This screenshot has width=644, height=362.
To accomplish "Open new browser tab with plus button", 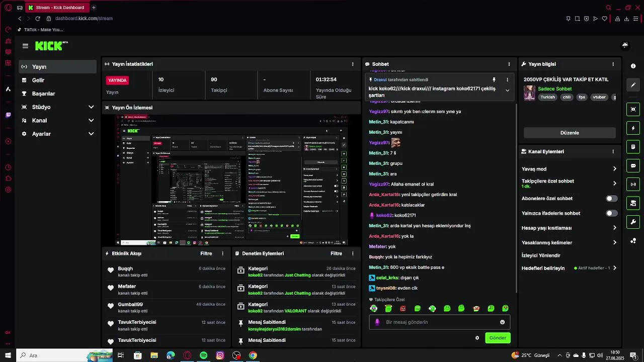I will [x=94, y=8].
